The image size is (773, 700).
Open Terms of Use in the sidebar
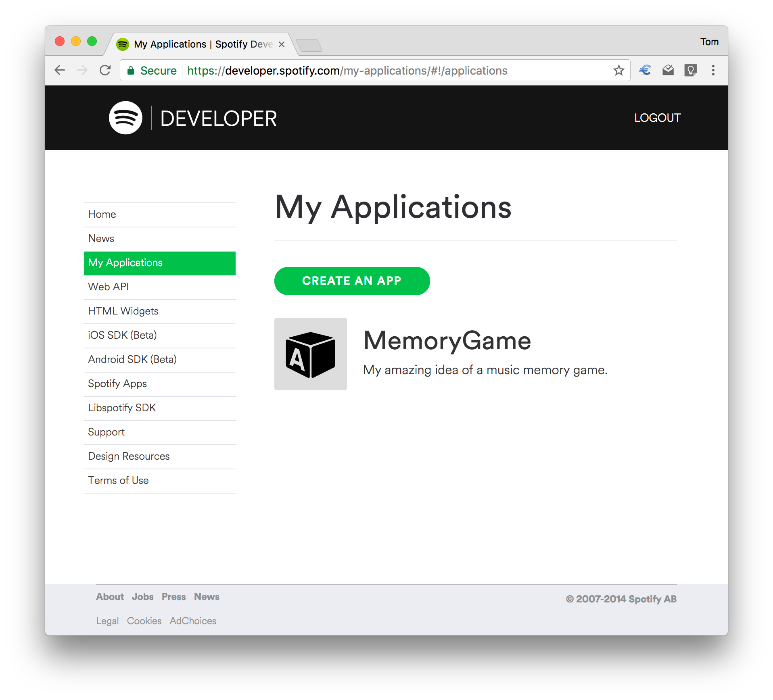[x=160, y=481]
